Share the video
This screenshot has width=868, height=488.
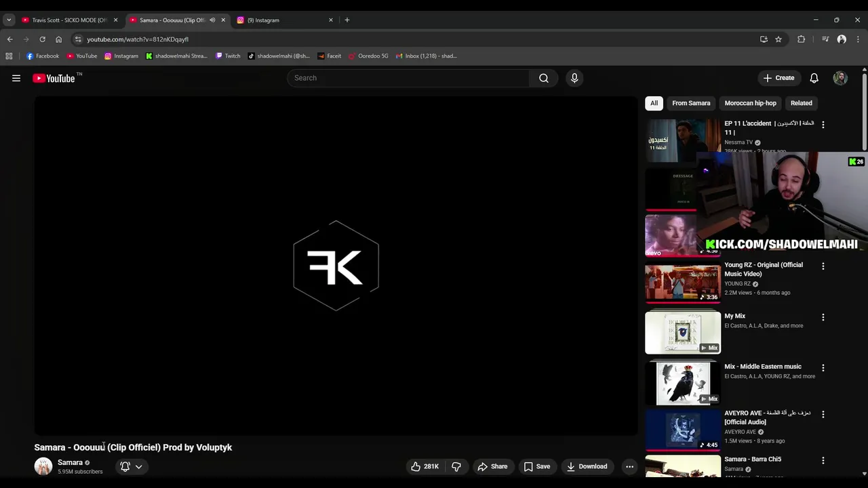click(492, 466)
